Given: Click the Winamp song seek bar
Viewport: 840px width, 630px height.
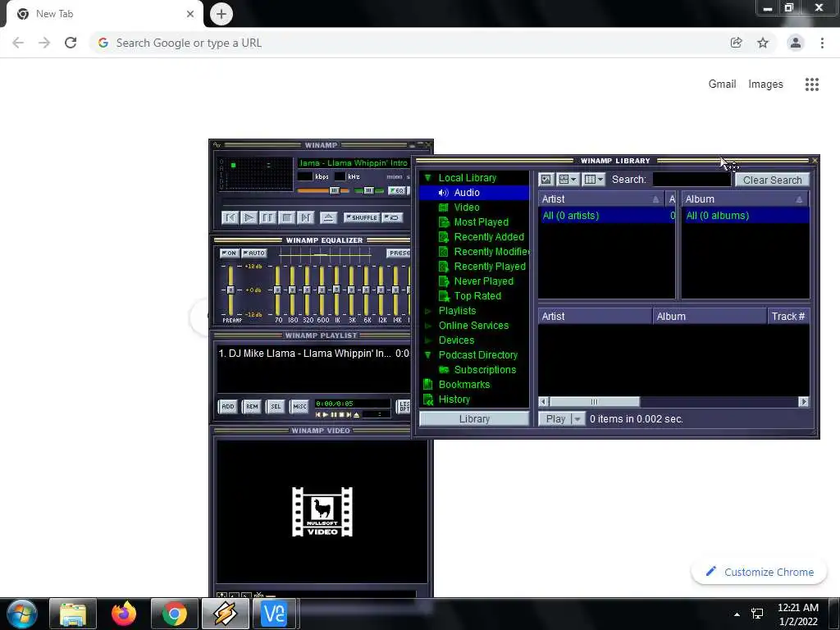Looking at the screenshot, I should tap(316, 203).
